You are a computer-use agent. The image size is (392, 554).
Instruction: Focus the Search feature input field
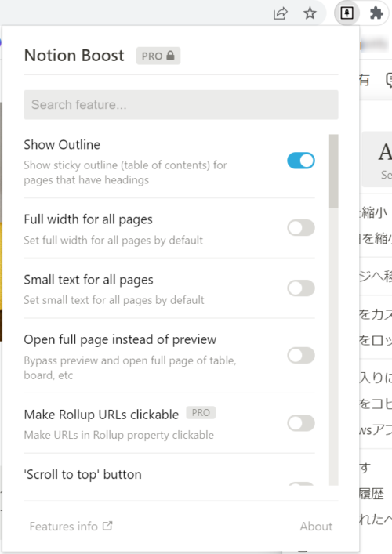point(181,104)
